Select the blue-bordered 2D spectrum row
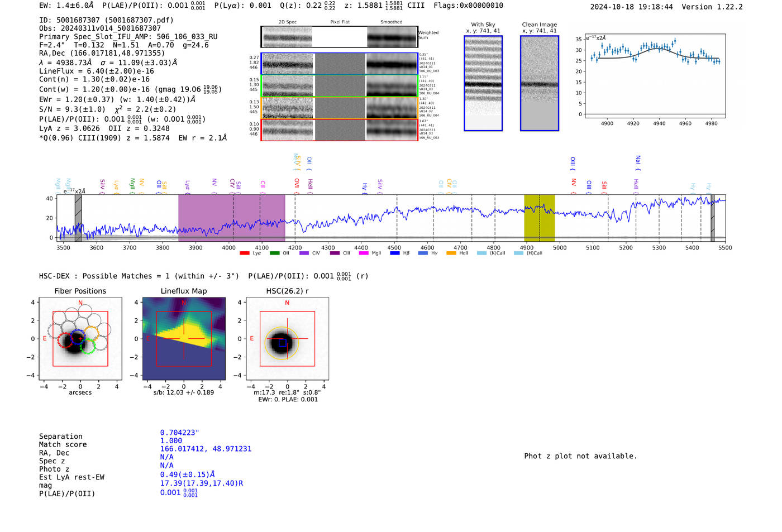The width and height of the screenshot is (782, 532). (340, 64)
